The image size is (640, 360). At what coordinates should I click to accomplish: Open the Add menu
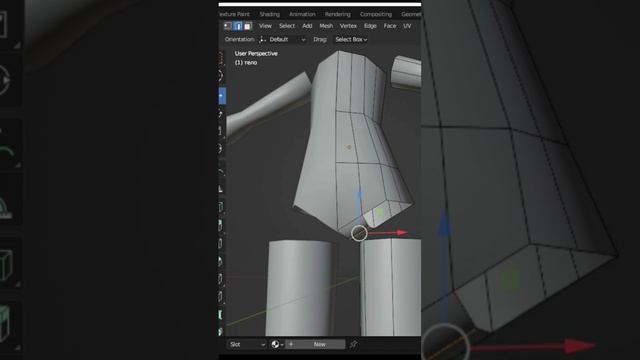coord(307,26)
